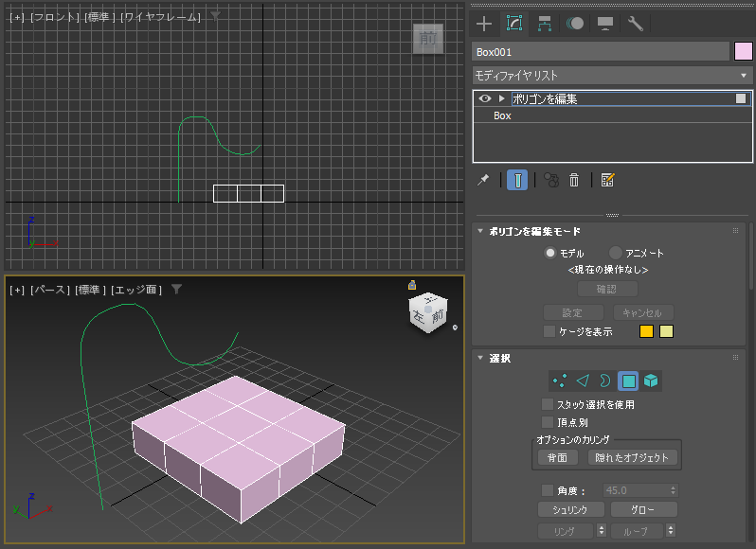Select Edge sub-object level icon
756x549 pixels.
pos(583,381)
